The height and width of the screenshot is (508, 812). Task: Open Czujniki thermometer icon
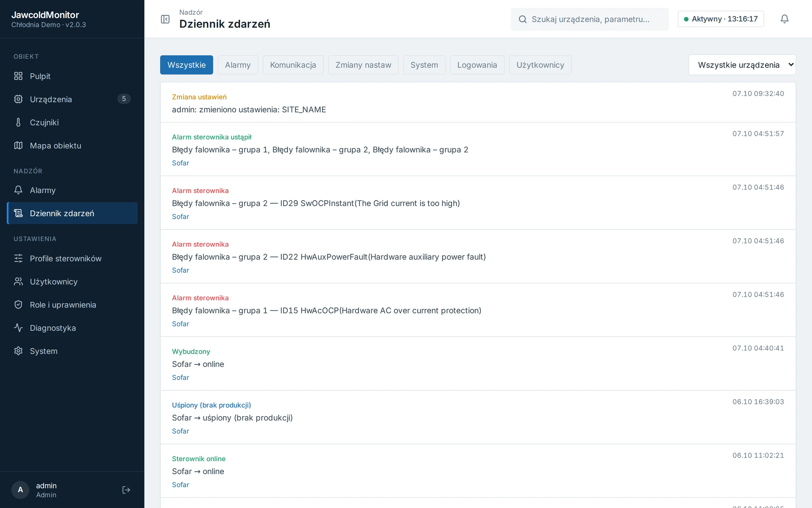click(18, 122)
